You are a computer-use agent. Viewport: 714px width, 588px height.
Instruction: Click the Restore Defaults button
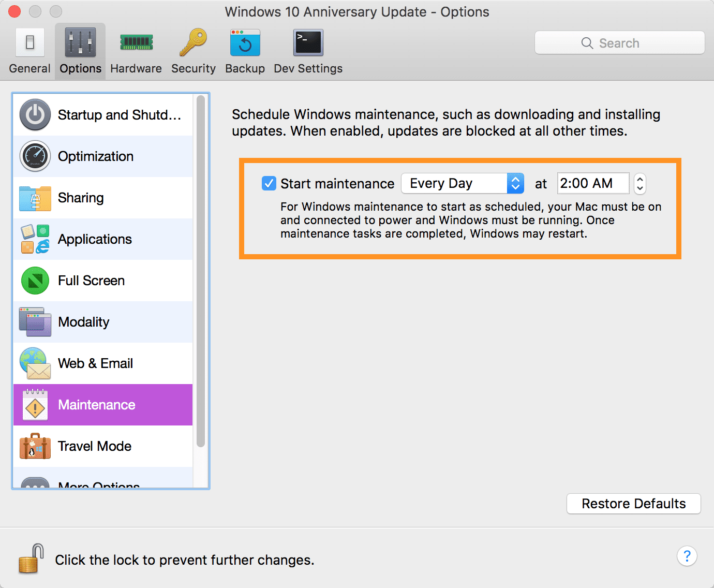click(634, 504)
